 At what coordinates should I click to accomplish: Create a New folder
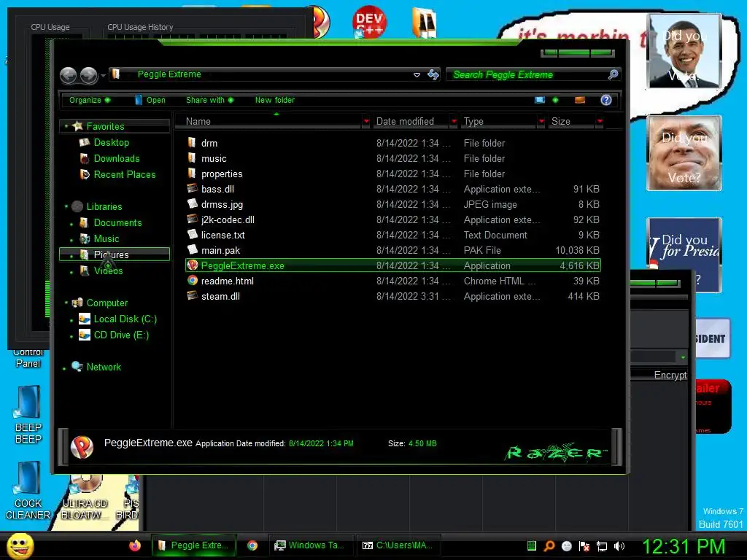point(275,100)
